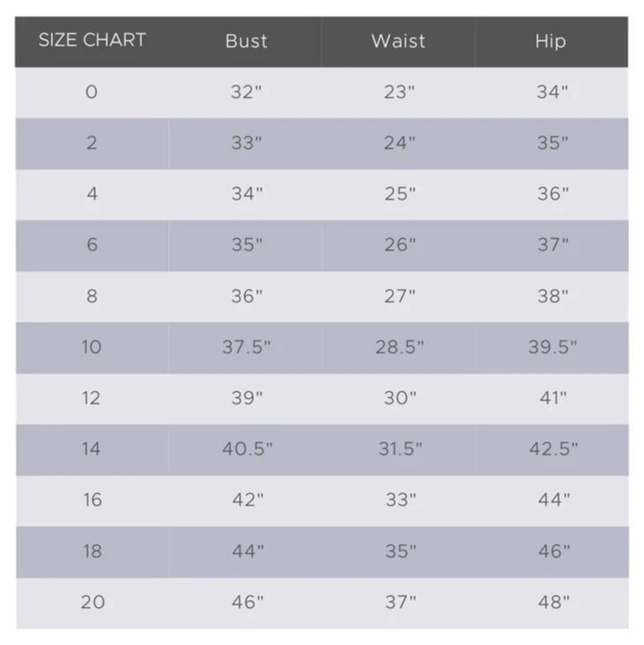The height and width of the screenshot is (645, 644).
Task: Click hip value 41" in size 12 row
Action: point(553,397)
